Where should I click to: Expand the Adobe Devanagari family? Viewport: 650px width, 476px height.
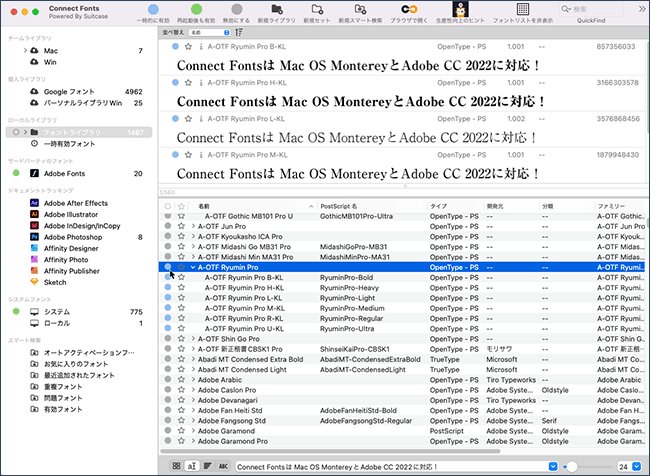point(193,400)
